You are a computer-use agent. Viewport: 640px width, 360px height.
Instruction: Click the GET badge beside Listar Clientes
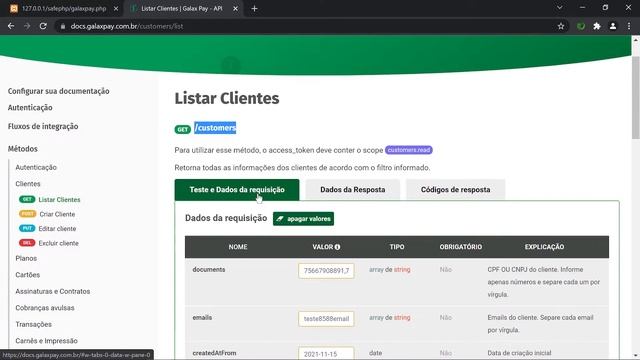pyautogui.click(x=27, y=199)
